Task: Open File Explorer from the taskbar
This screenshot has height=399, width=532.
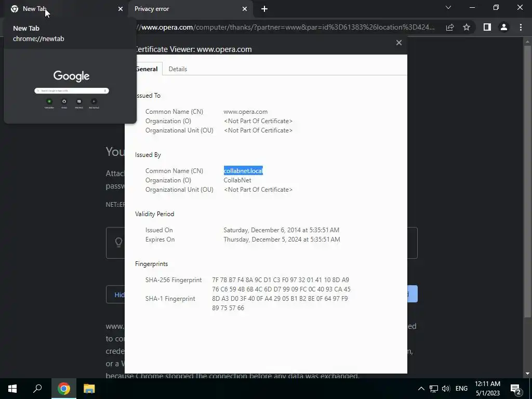Action: coord(89,389)
